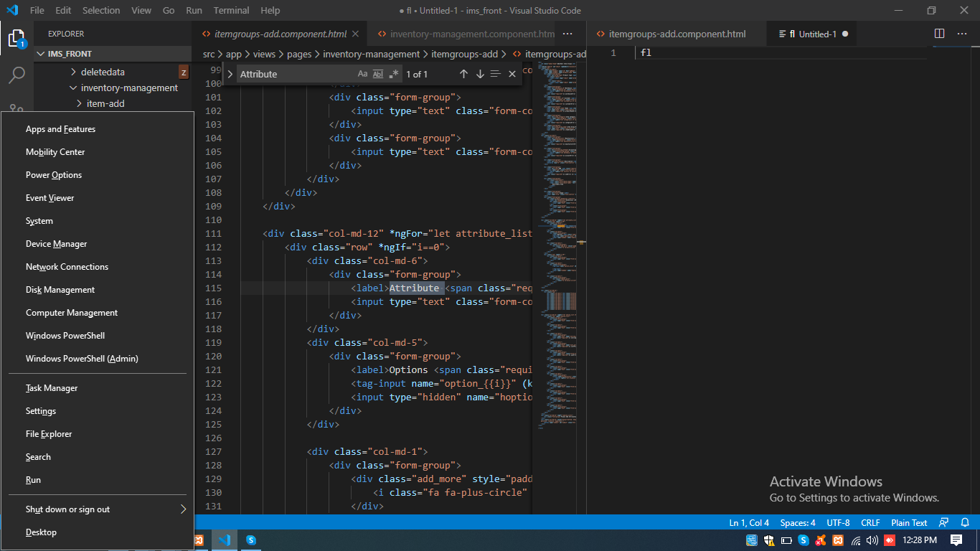Screen dimensions: 980x551
Task: Open Task Manager from Win+X menu
Action: (97, 388)
